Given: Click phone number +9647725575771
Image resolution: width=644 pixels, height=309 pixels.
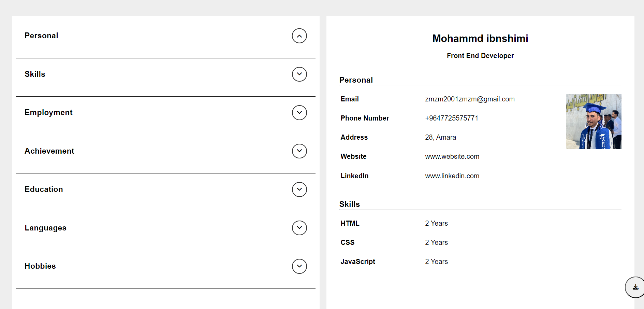Looking at the screenshot, I should (452, 118).
